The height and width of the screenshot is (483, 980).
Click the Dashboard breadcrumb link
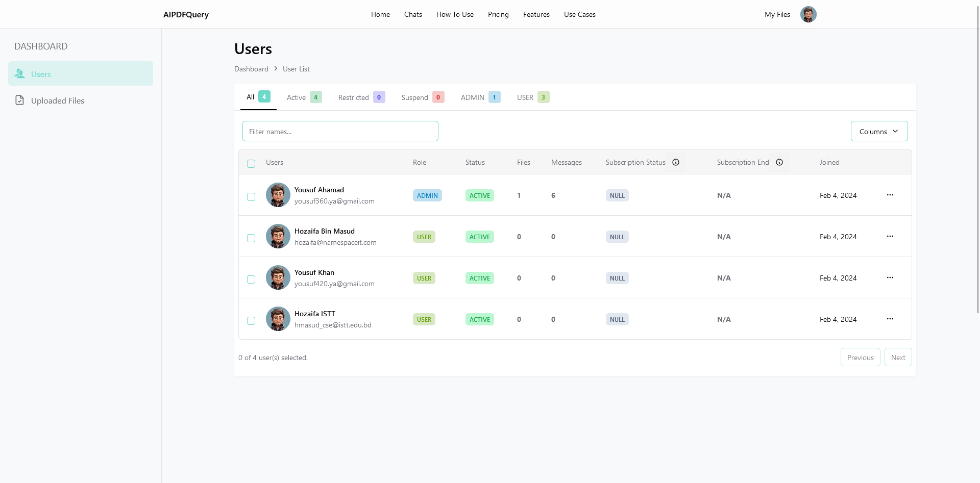click(251, 69)
